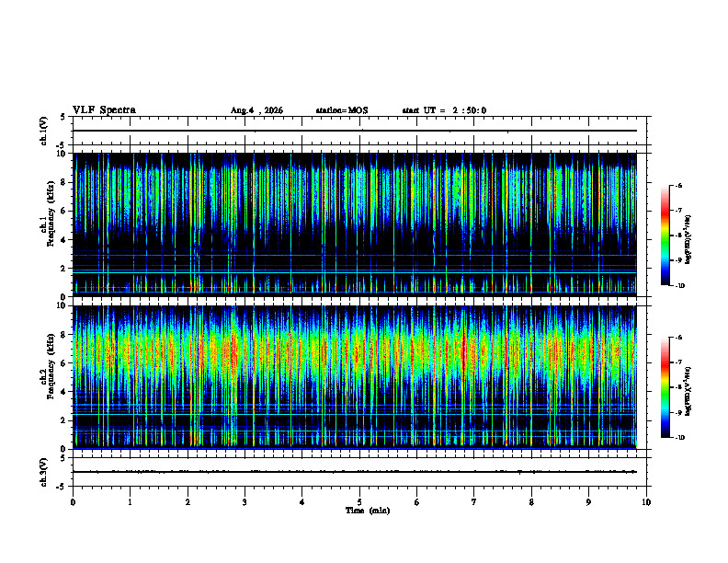The width and height of the screenshot is (728, 563).
Task: Click the ch.1(V) waveform axis label
Action: (43, 131)
